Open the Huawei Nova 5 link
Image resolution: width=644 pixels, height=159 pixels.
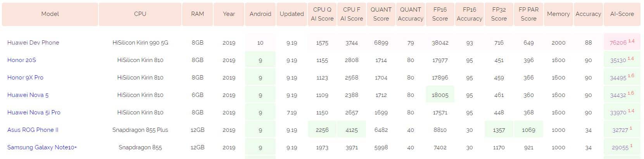tap(28, 95)
